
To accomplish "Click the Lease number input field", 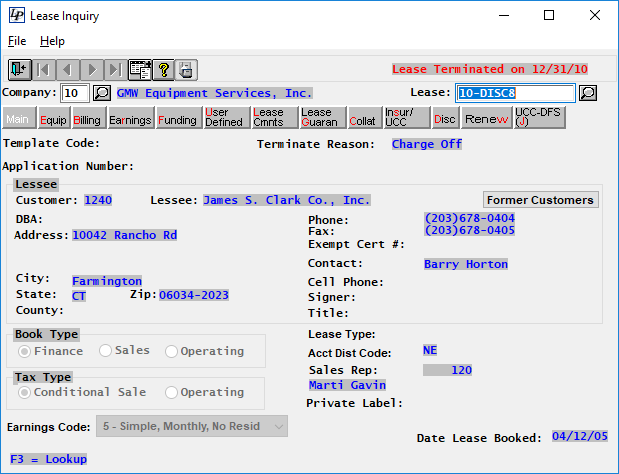I will point(515,93).
